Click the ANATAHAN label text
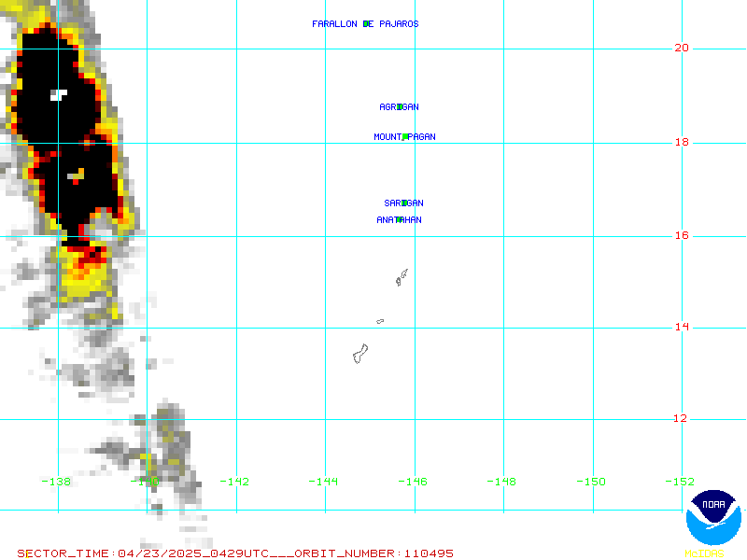747x560 pixels. click(400, 220)
